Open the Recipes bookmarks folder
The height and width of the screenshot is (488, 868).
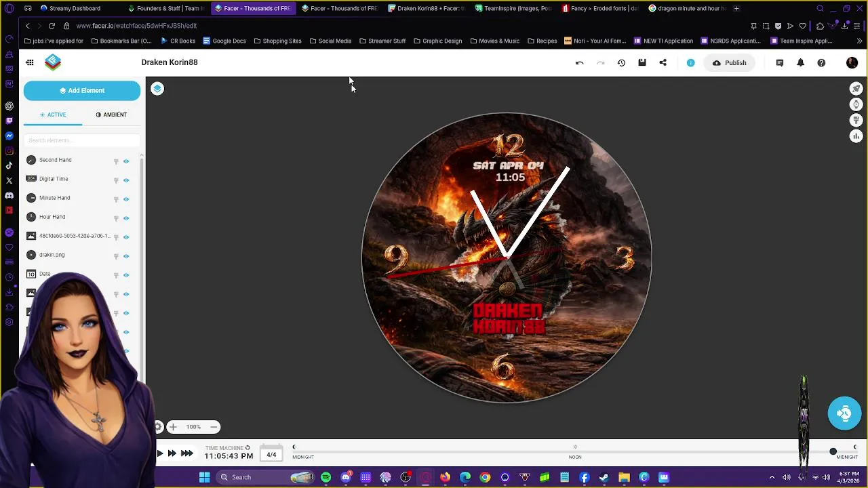[x=542, y=41]
